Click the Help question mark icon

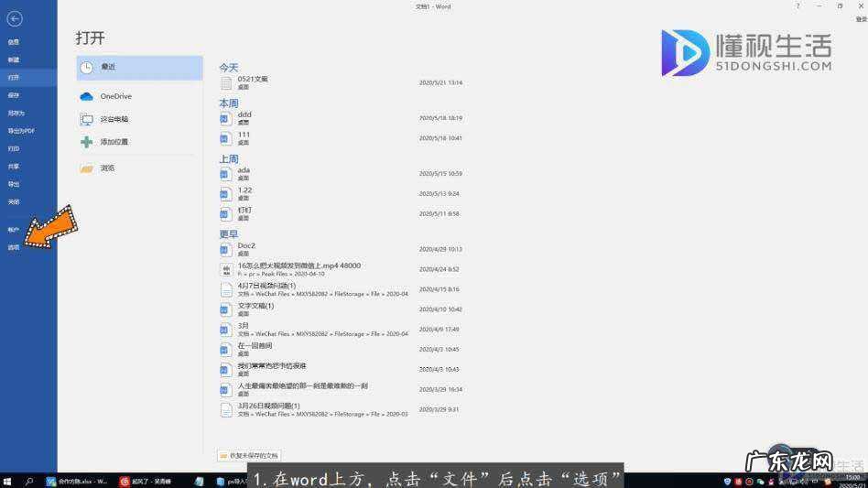point(797,6)
